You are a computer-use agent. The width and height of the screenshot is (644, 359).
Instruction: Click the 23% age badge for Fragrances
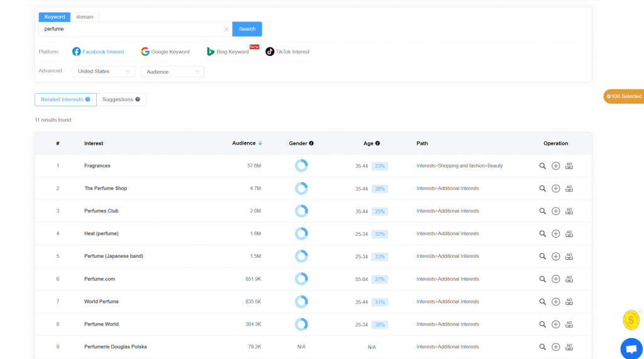pos(380,167)
